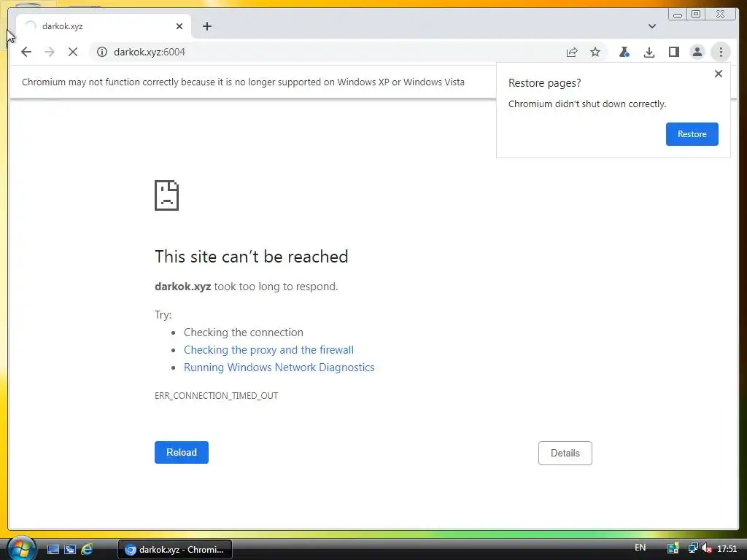
Task: Open Running Windows Network Diagnostics link
Action: (279, 367)
